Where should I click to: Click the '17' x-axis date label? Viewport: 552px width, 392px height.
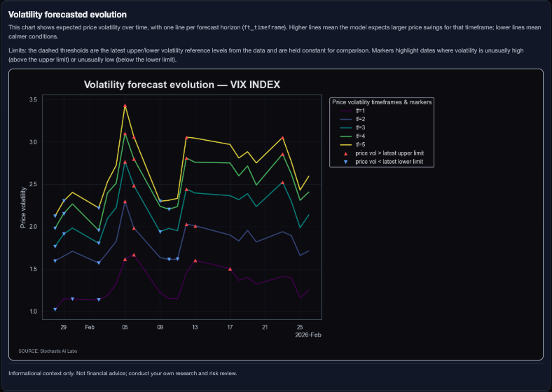click(x=230, y=328)
